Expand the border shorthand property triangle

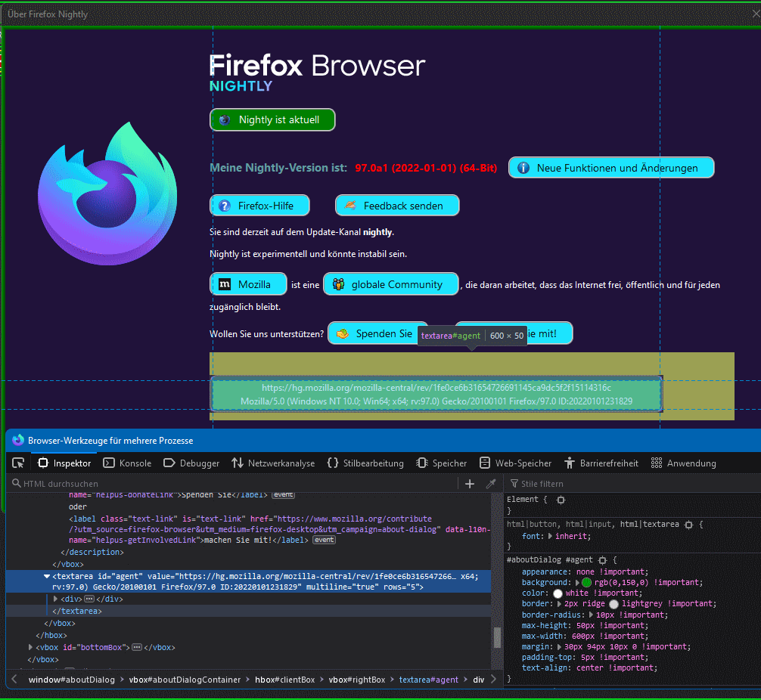(559, 604)
